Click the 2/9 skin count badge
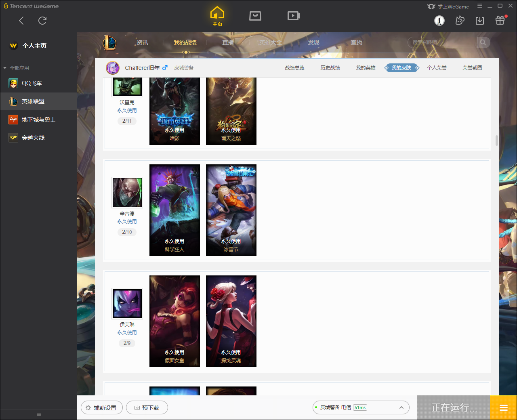 [127, 343]
